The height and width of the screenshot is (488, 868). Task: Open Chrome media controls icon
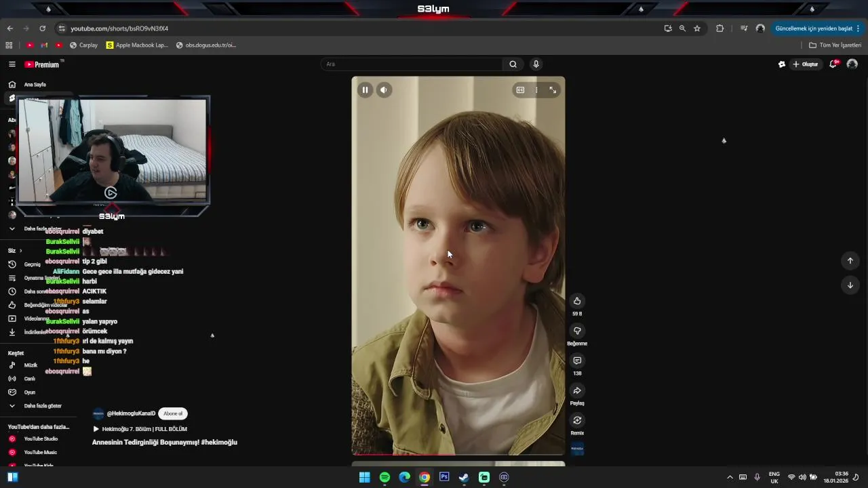744,28
